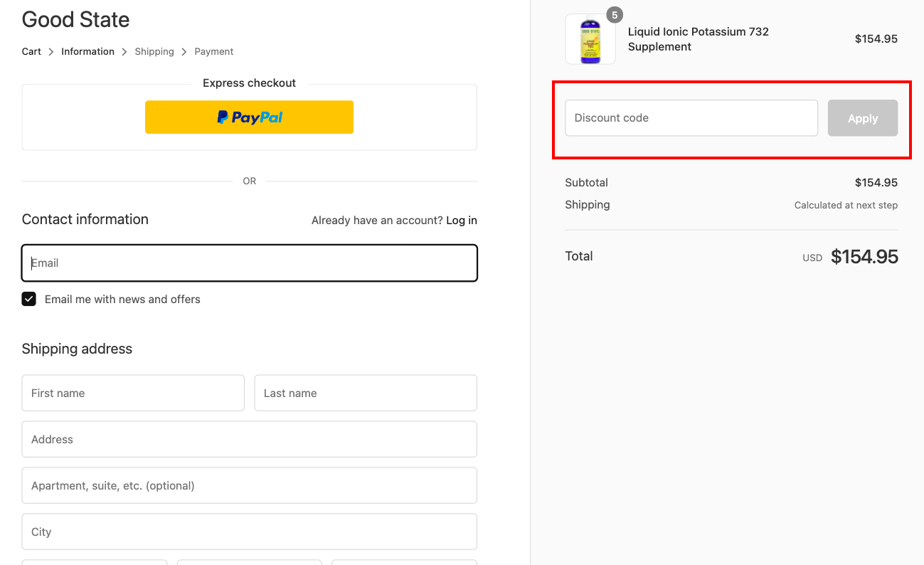This screenshot has height=565, width=924.
Task: Click the Liquid Ionic Potassium product thumbnail
Action: coord(590,39)
